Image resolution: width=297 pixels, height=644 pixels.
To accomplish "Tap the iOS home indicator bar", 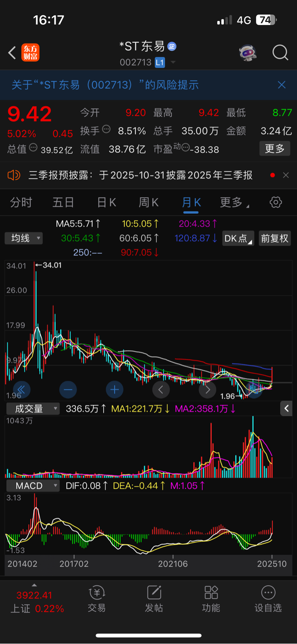I will coord(148,635).
